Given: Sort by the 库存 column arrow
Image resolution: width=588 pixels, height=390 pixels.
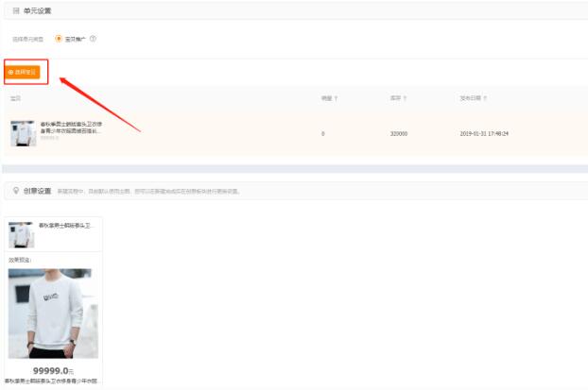Looking at the screenshot, I should point(406,98).
